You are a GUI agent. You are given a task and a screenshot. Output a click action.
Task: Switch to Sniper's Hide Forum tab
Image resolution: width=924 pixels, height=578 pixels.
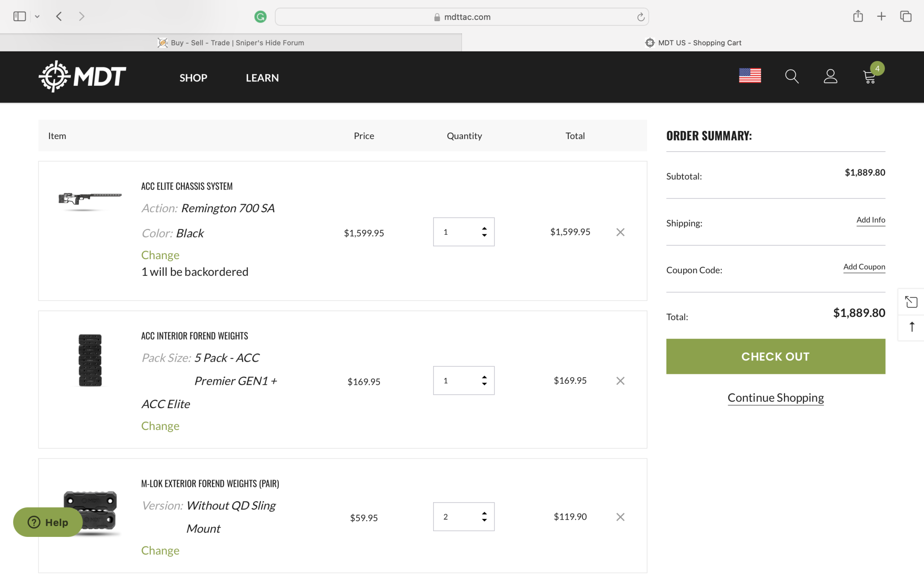231,42
